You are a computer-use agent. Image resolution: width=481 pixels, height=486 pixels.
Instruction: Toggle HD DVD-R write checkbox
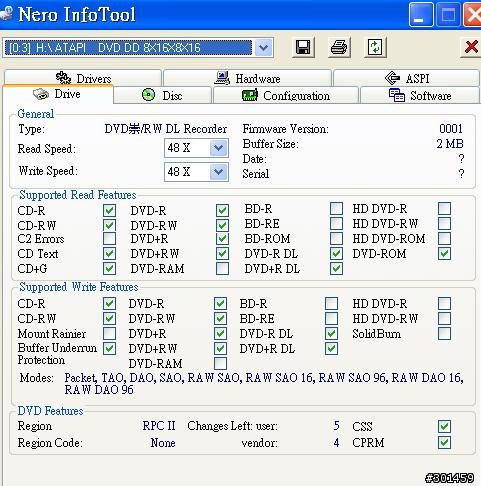[x=444, y=303]
